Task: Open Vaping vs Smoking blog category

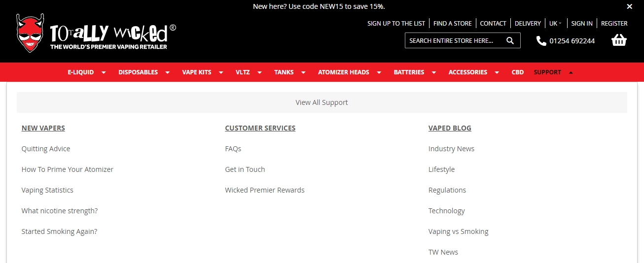Action: 459,231
